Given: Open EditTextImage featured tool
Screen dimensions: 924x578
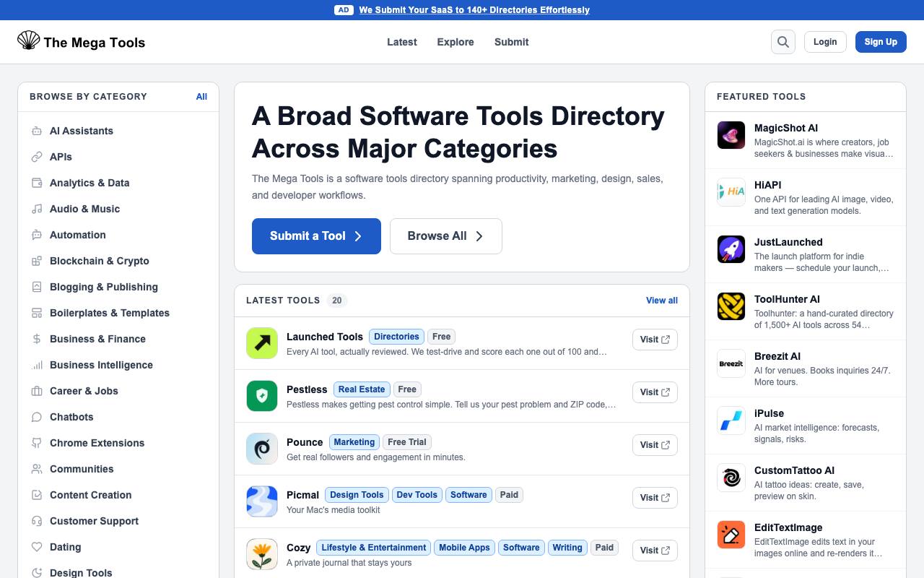Looking at the screenshot, I should click(806, 540).
